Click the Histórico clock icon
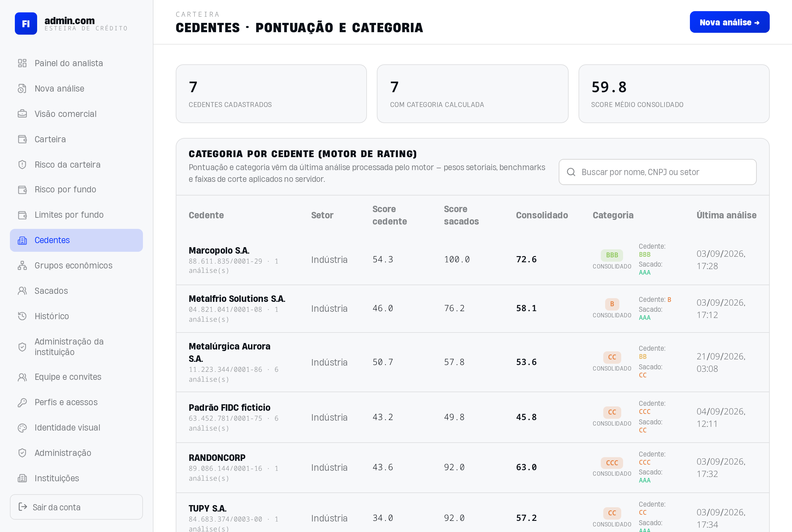The image size is (792, 532). click(22, 316)
